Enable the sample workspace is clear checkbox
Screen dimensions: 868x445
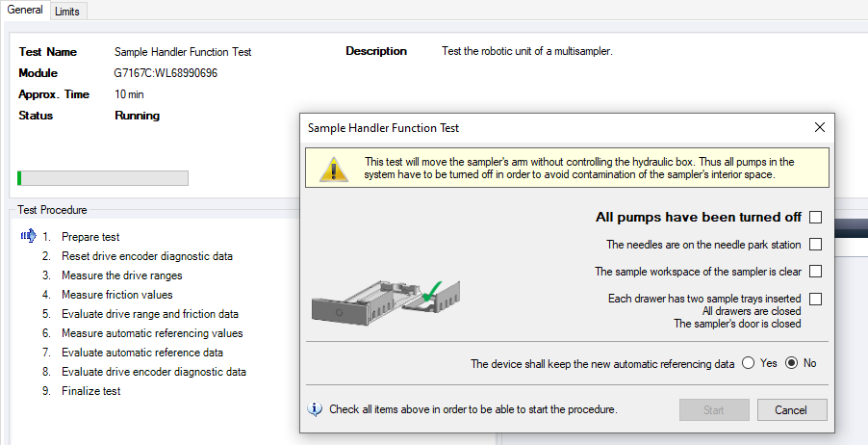pyautogui.click(x=815, y=272)
